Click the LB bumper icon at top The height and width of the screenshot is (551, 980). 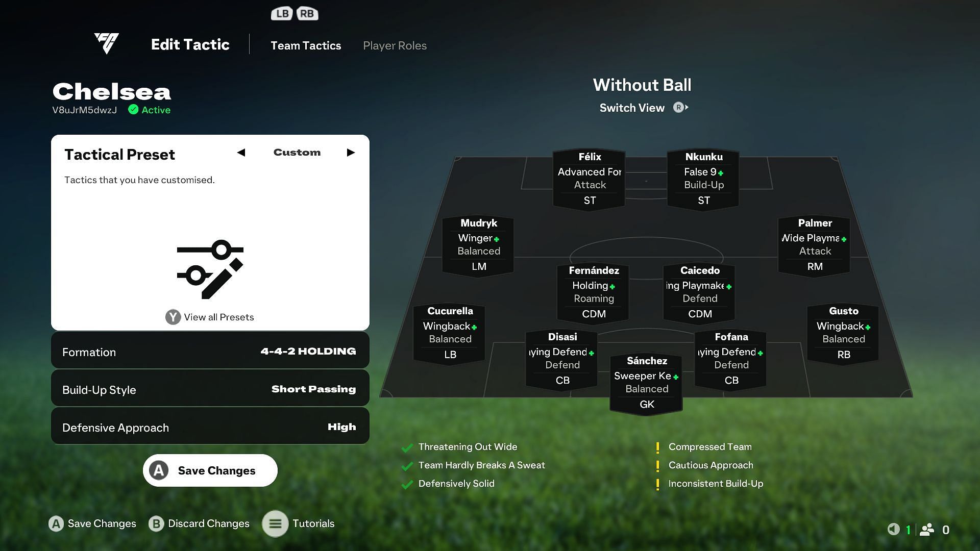click(283, 13)
